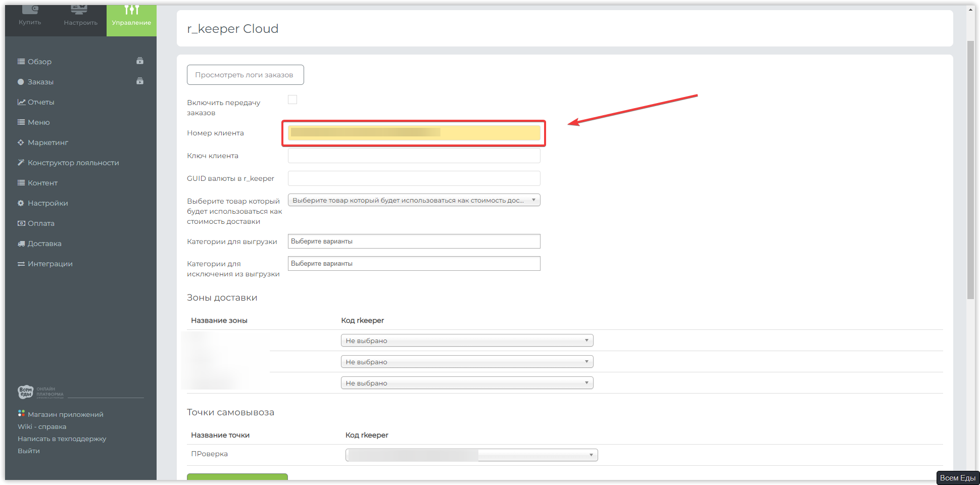
Task: Click the Название точки column header
Action: click(220, 435)
